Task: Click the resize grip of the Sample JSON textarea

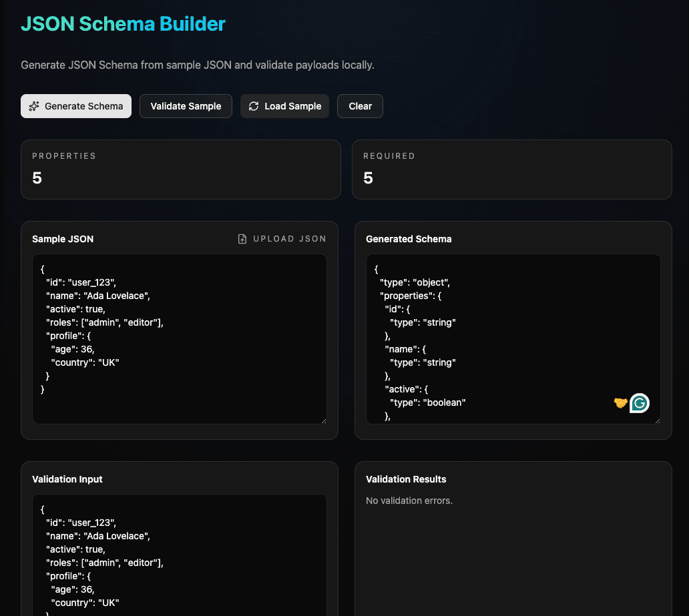Action: [324, 420]
